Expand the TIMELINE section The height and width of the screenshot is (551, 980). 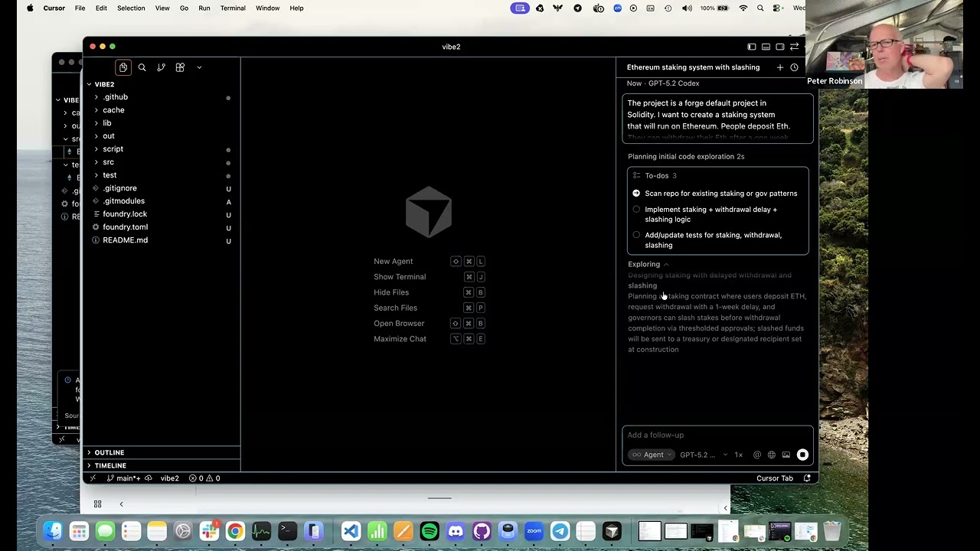(109, 465)
